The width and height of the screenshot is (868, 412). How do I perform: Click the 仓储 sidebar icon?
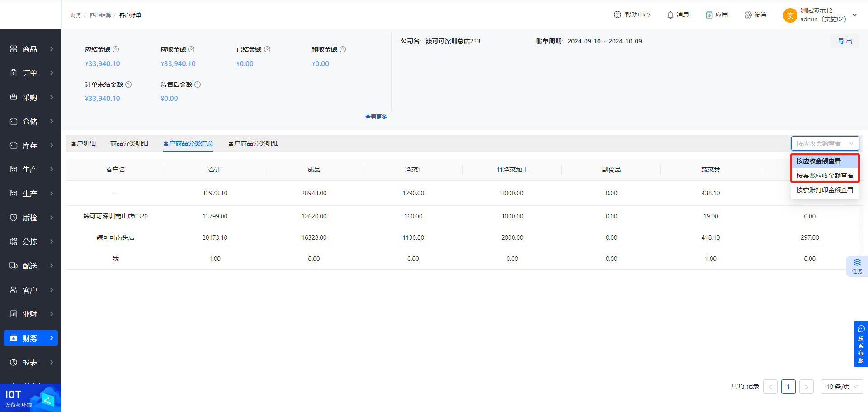pyautogui.click(x=14, y=121)
